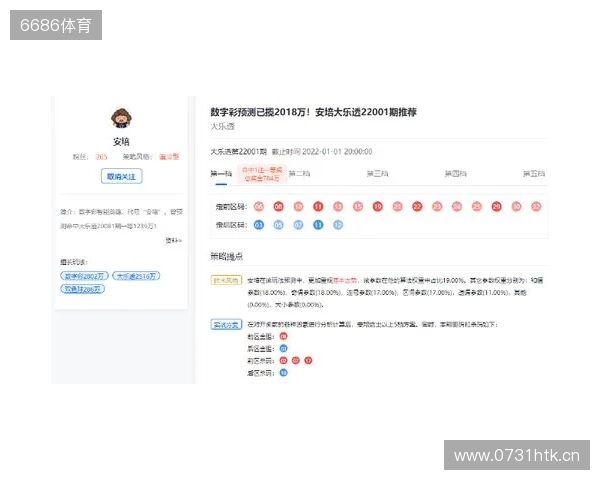This screenshot has width=600, height=480.
Task: Open the avatar of user 安培
Action: (121, 118)
